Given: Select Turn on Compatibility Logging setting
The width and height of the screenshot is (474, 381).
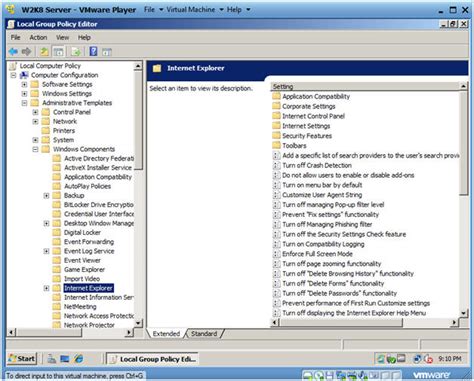Looking at the screenshot, I should click(x=323, y=244).
